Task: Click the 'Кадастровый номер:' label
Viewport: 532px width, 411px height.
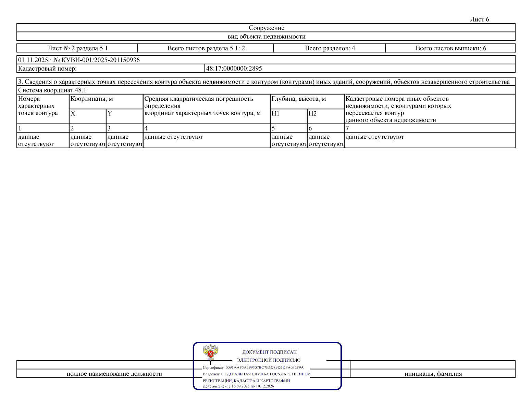Action: (47, 68)
